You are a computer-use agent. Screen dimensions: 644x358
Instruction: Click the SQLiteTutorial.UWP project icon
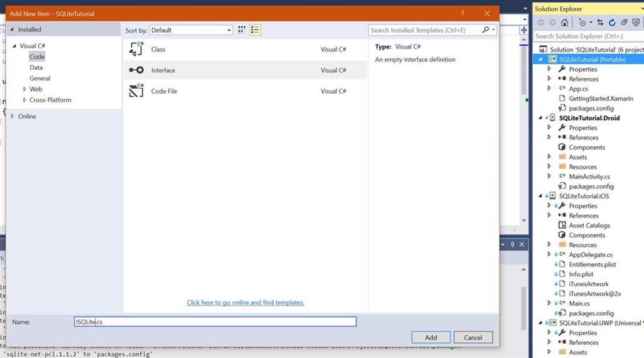coord(552,323)
